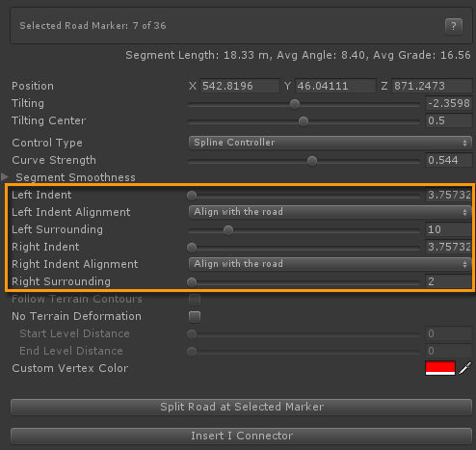Image resolution: width=476 pixels, height=450 pixels.
Task: Click Split Road at Selected Marker
Action: [x=241, y=407]
